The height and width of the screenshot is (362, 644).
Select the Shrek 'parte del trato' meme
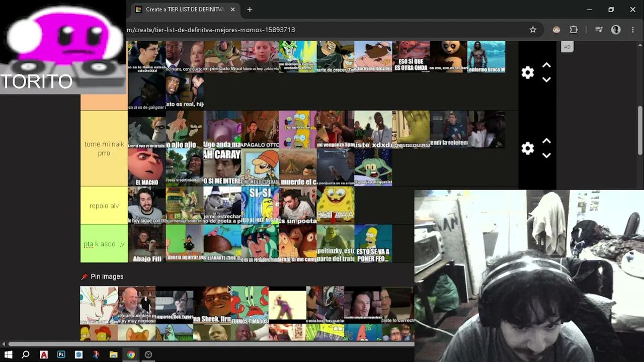336,244
